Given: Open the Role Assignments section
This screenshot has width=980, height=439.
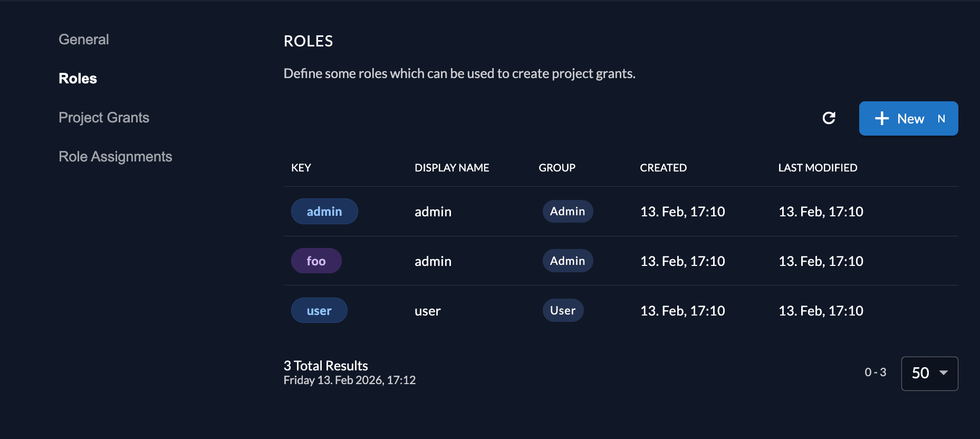Looking at the screenshot, I should [x=115, y=156].
